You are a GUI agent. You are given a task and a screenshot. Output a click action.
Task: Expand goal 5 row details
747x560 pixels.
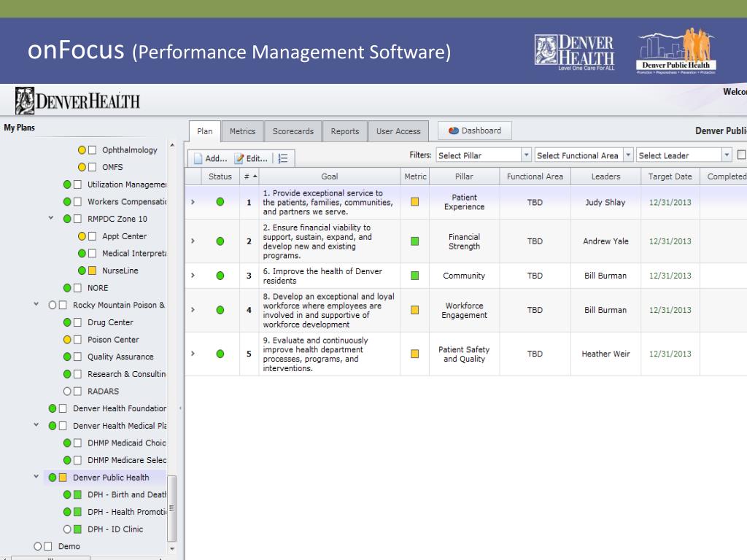click(x=193, y=354)
